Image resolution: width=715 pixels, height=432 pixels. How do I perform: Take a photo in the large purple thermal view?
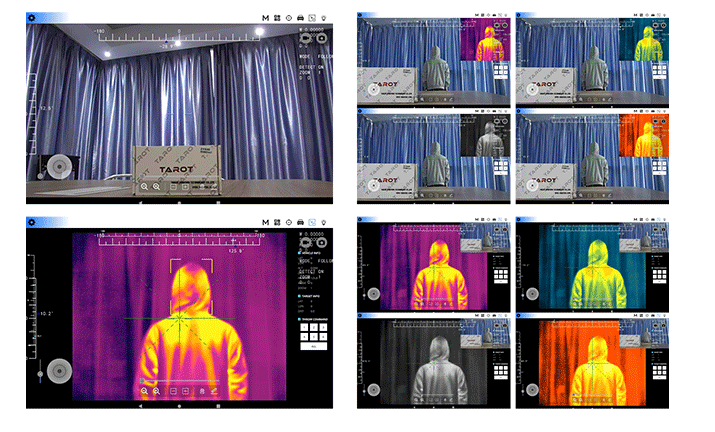321,242
